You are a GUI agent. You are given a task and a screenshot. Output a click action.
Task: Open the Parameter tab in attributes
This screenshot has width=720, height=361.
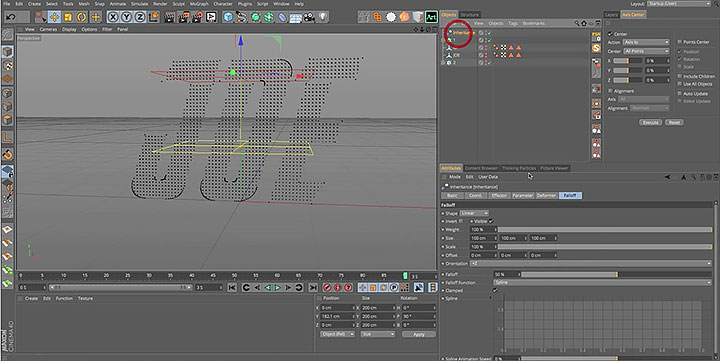523,196
